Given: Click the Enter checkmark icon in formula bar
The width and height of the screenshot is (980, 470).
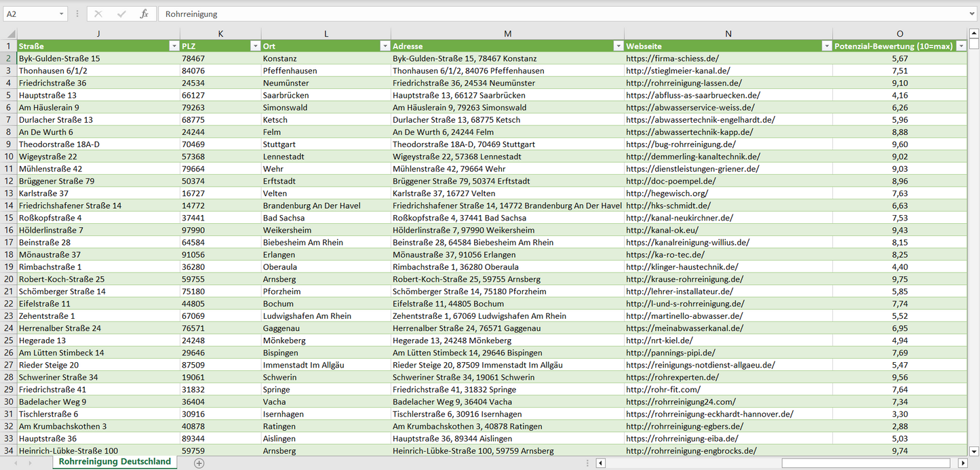Looking at the screenshot, I should (121, 14).
